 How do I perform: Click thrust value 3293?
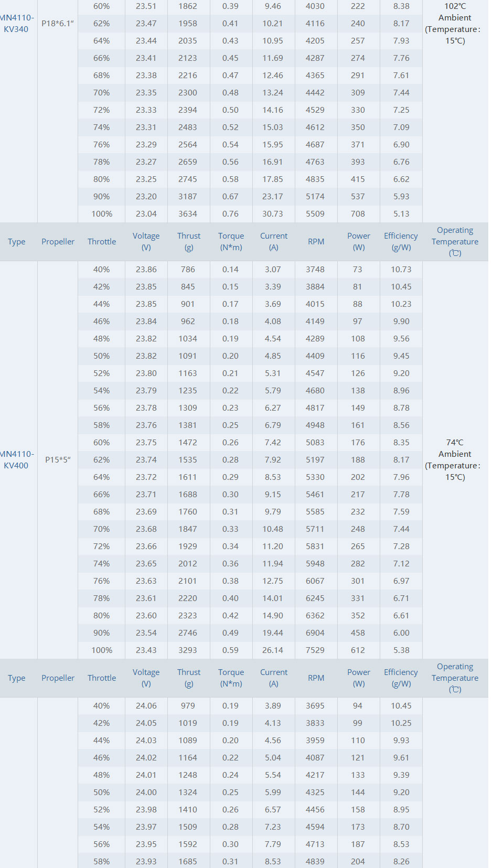point(188,650)
